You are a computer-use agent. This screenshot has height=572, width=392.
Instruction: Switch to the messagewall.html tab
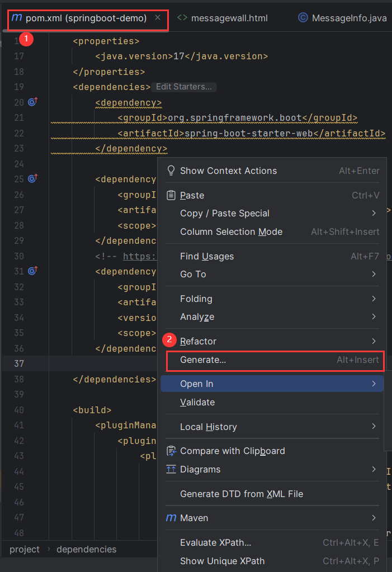pyautogui.click(x=222, y=18)
